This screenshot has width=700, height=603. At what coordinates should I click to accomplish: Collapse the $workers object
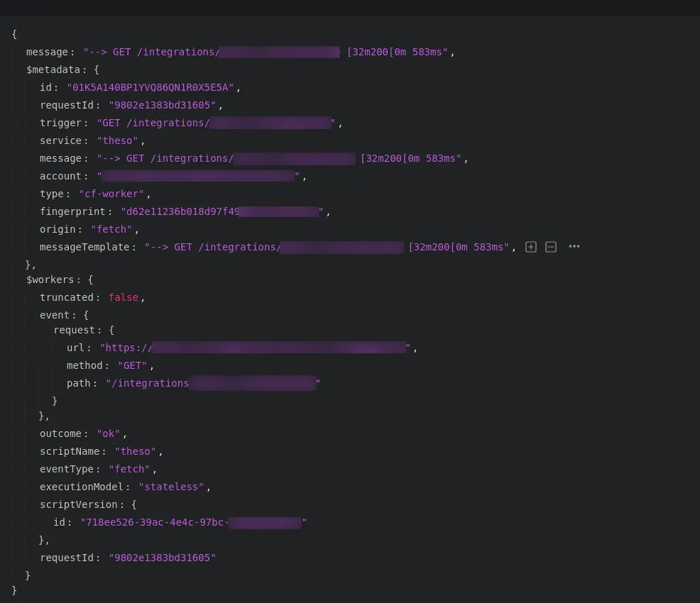[50, 280]
